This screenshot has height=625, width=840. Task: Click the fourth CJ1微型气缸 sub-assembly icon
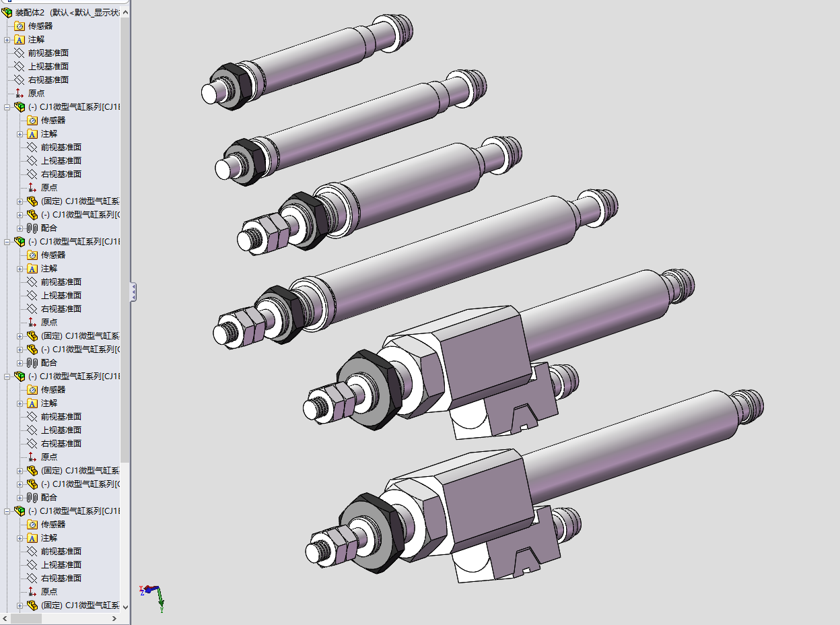pyautogui.click(x=19, y=511)
